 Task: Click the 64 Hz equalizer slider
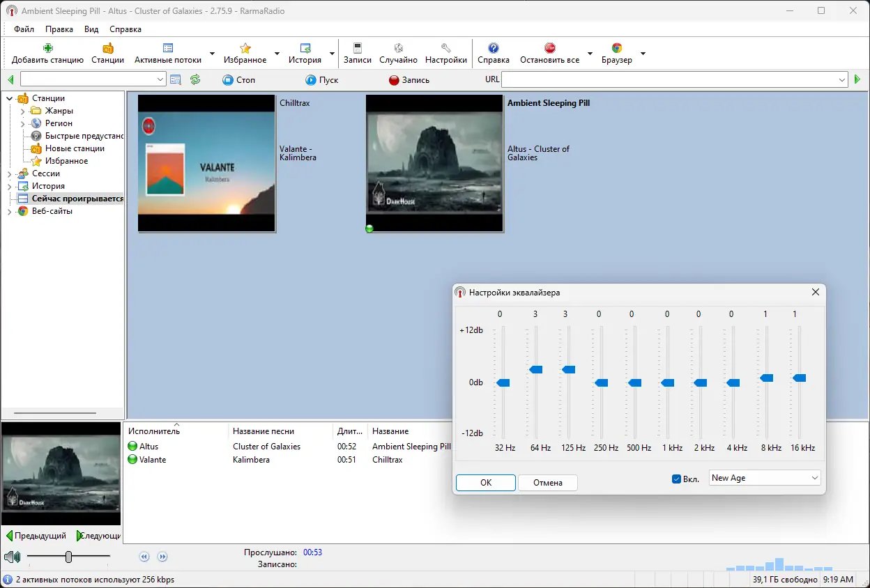click(536, 369)
